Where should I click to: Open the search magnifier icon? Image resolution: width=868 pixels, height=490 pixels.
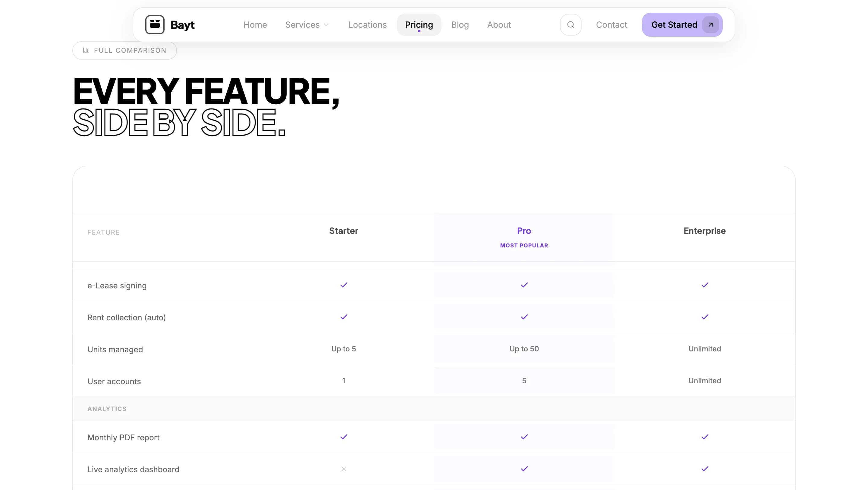click(571, 25)
